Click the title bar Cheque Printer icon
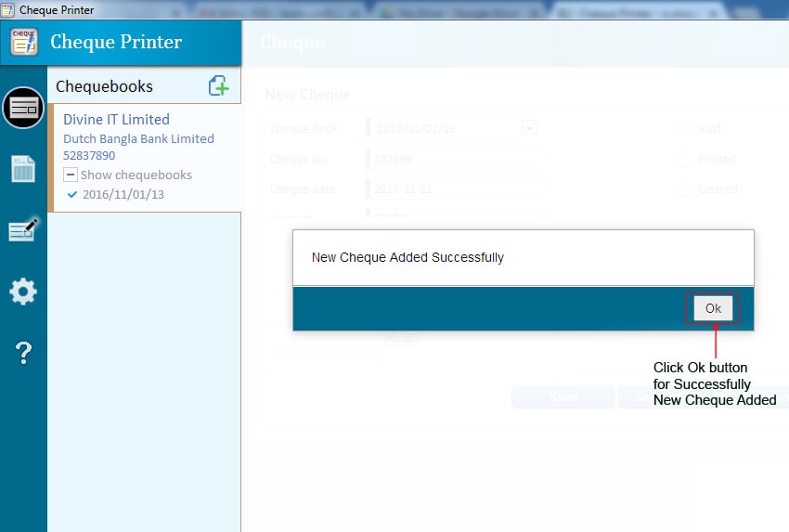Image resolution: width=789 pixels, height=532 pixels. click(x=8, y=10)
